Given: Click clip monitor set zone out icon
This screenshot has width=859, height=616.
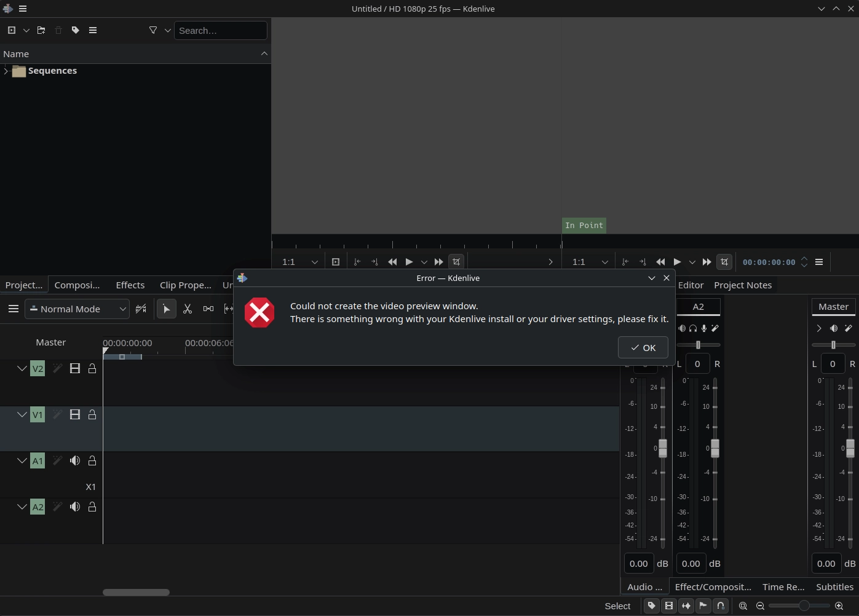Looking at the screenshot, I should click(374, 262).
